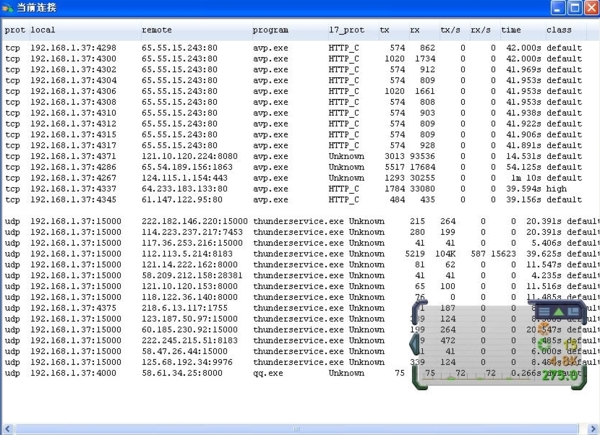Click remote address 118.122.36.140:8000
Screen dimensions: 600x435
pos(189,297)
